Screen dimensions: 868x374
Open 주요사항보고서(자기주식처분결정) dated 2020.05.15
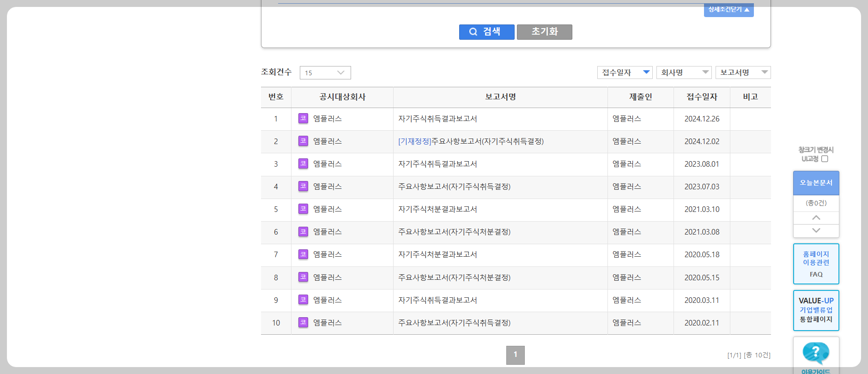pos(454,277)
